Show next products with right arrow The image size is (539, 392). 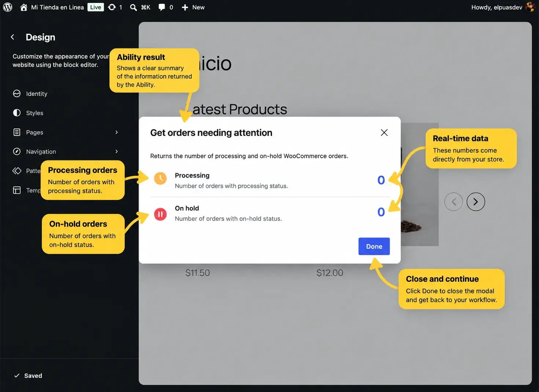(476, 202)
